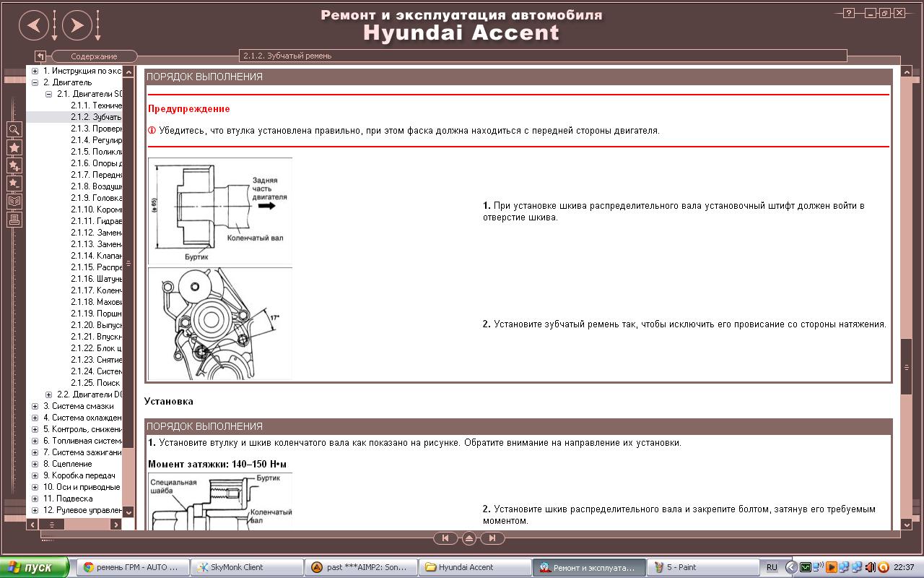Select tree item '2.1.5. Поликл'
Viewport: 924px width, 578px height.
click(x=97, y=152)
